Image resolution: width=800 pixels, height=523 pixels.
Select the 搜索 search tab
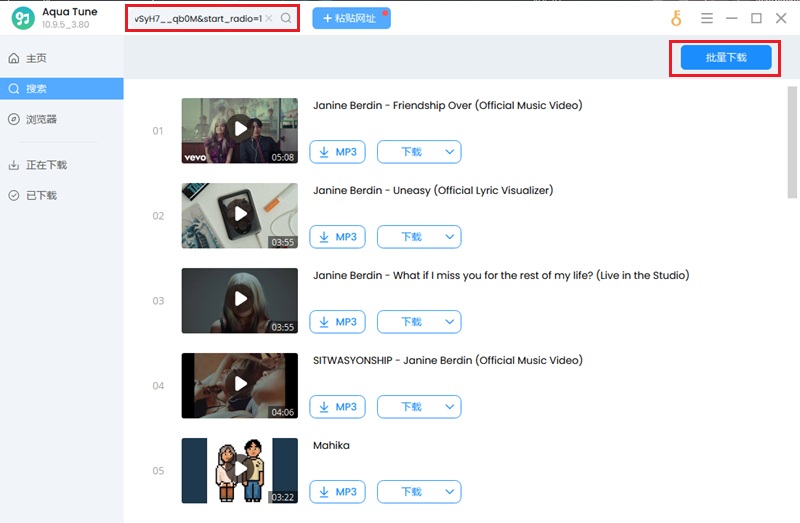click(x=62, y=89)
